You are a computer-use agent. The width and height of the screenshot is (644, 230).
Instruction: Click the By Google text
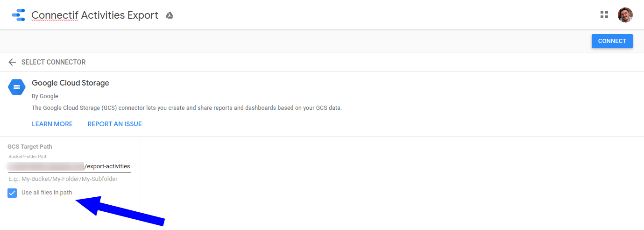(x=45, y=96)
